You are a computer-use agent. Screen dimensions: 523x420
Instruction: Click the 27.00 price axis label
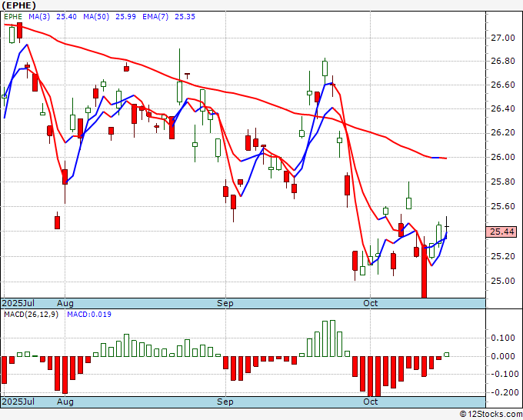[x=503, y=38]
